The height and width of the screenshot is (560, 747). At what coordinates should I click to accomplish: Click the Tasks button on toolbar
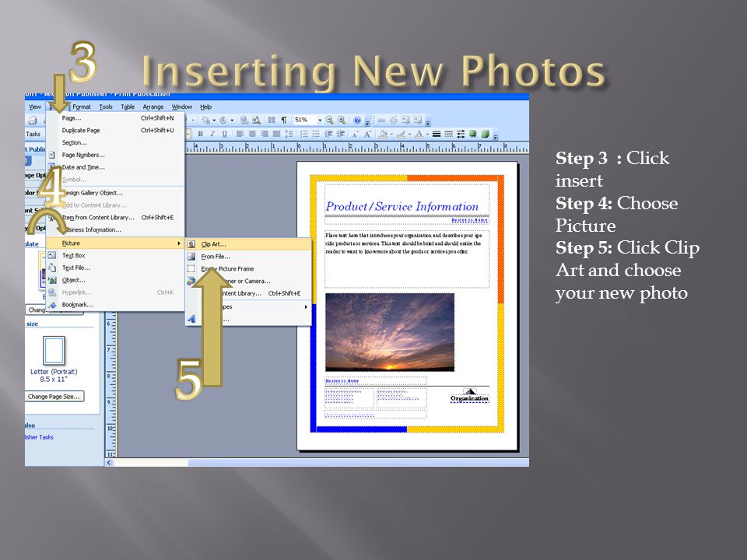[x=33, y=134]
